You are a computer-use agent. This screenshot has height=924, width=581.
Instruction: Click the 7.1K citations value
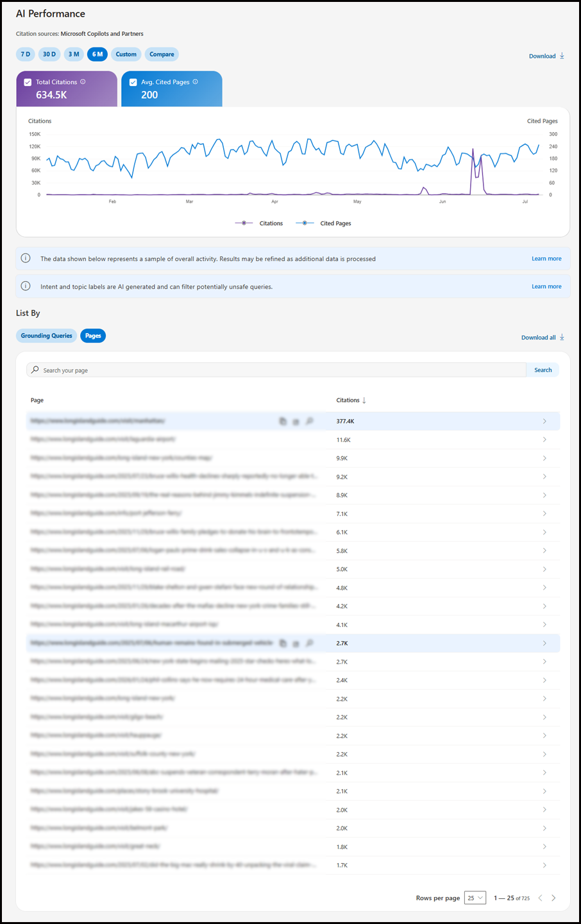point(342,514)
